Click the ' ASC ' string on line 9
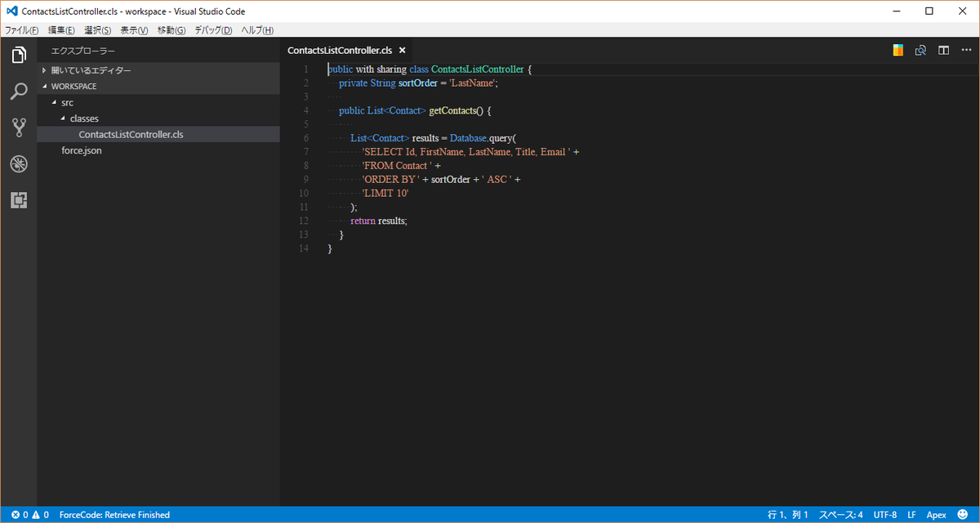Viewport: 980px width, 523px height. tap(496, 179)
